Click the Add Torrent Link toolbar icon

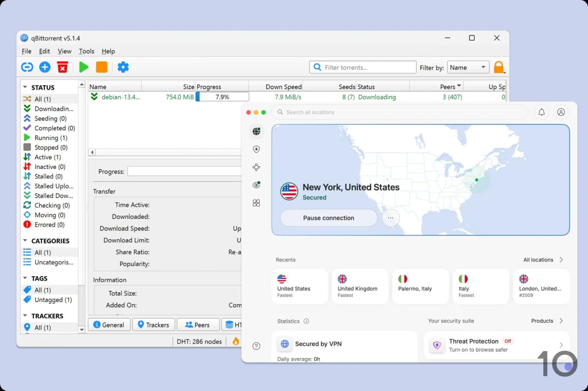(x=27, y=67)
